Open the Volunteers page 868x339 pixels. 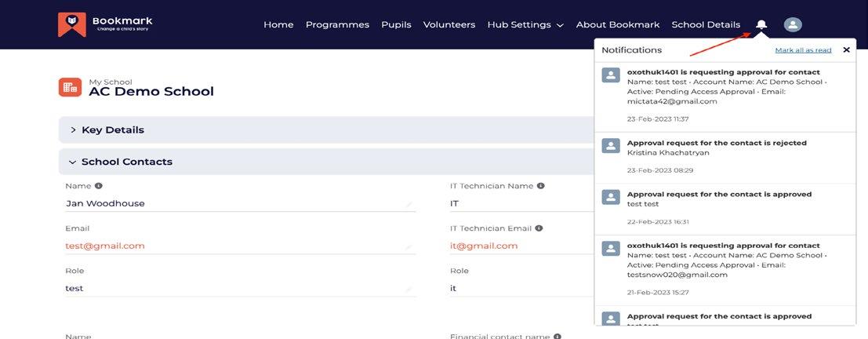(449, 24)
